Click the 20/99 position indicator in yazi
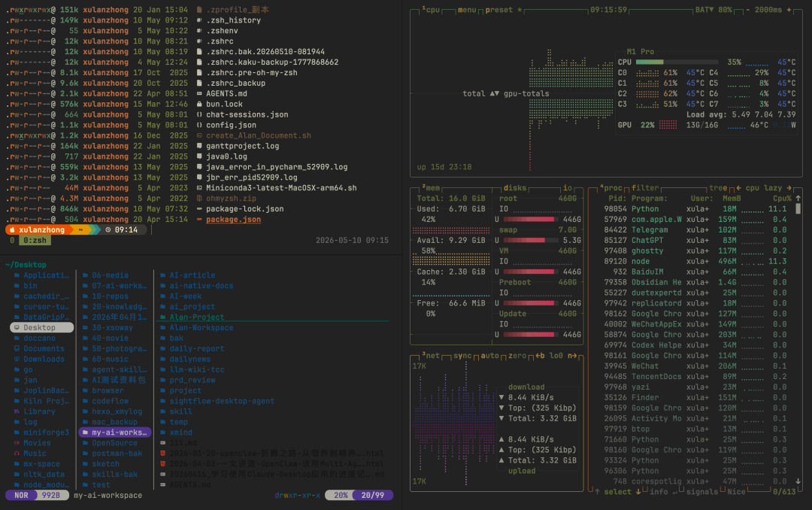The width and height of the screenshot is (812, 510). coord(373,495)
